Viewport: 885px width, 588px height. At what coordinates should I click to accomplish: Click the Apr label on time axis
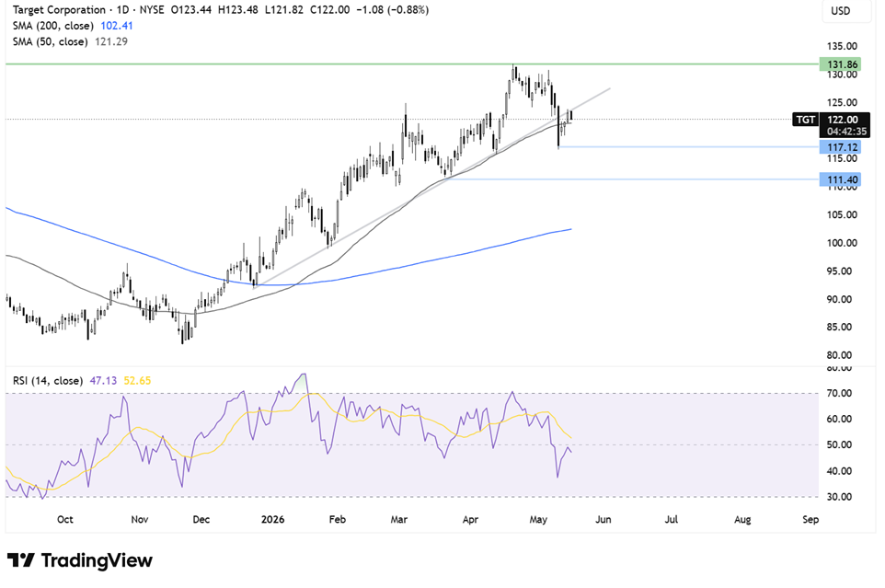pos(470,519)
